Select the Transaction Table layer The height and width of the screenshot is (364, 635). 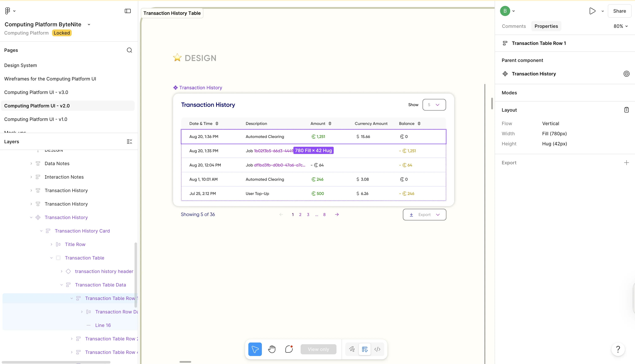(x=84, y=258)
